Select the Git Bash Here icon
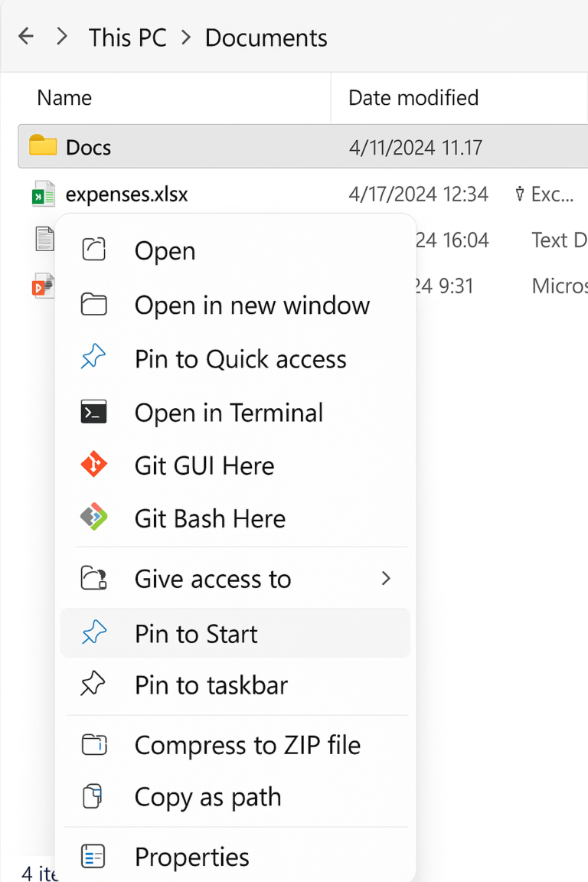The image size is (588, 882). click(93, 518)
